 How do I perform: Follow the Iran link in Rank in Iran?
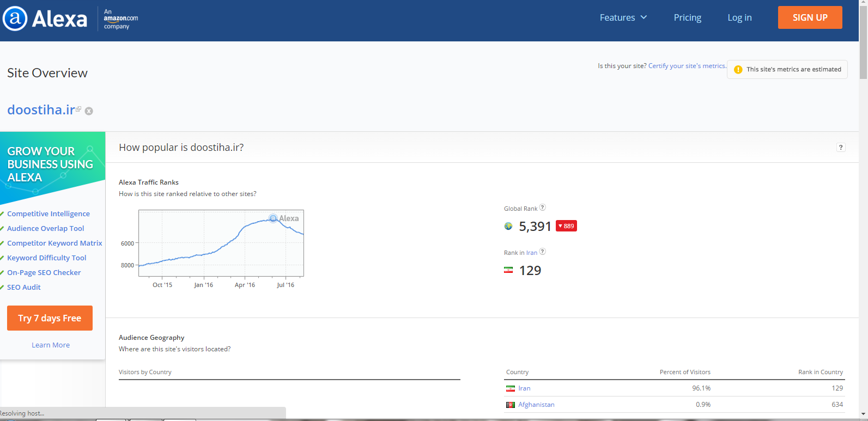(x=532, y=253)
